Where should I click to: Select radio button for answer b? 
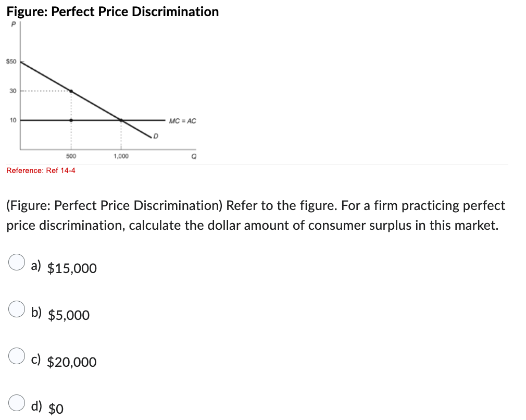click(16, 310)
